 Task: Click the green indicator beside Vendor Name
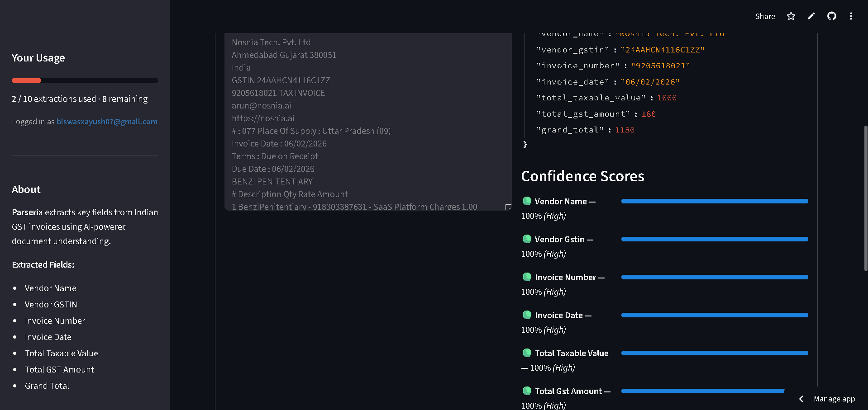(526, 201)
